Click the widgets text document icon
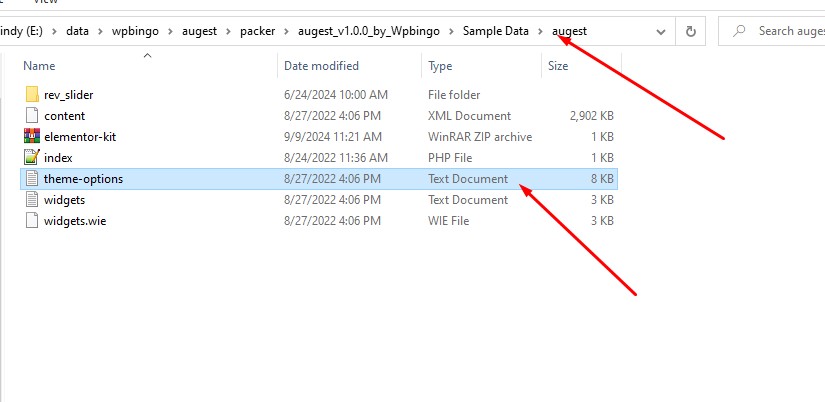 [x=31, y=199]
